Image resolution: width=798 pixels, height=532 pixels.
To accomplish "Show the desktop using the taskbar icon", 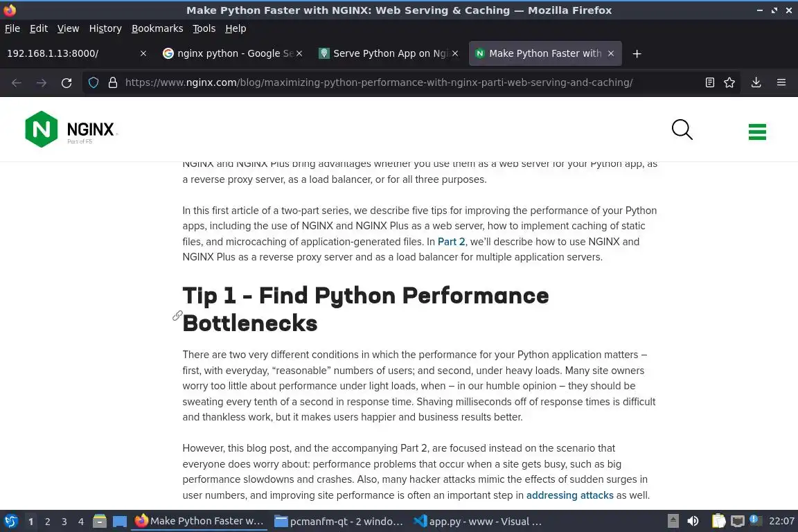I will click(120, 522).
